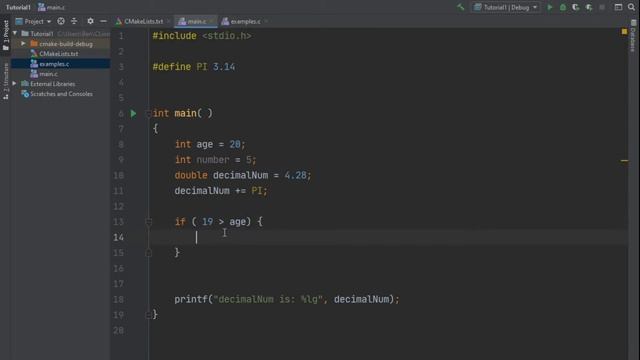
Task: Click 'printf' on line 18
Action: coord(191,300)
